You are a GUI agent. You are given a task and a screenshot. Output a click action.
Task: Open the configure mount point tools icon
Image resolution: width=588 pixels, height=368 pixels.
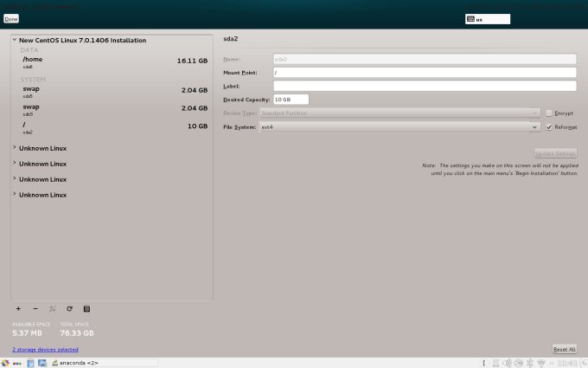click(x=53, y=308)
